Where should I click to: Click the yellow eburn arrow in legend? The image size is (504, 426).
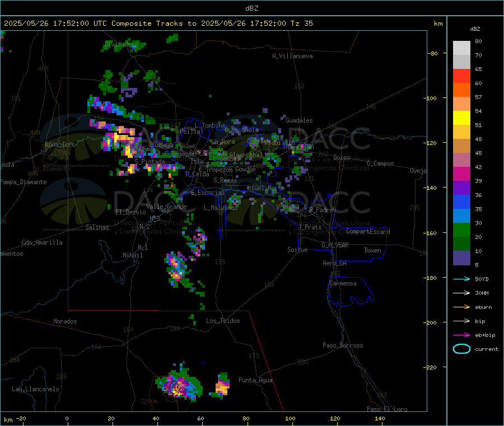coord(461,307)
